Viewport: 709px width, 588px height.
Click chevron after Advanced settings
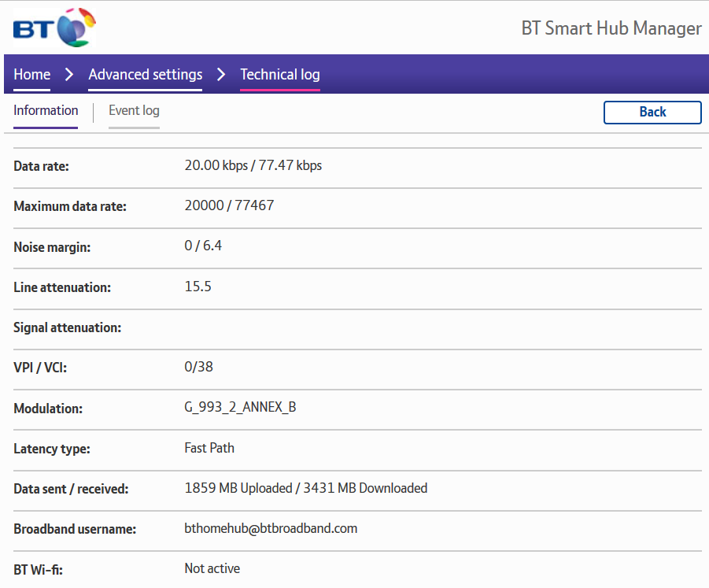(x=221, y=74)
